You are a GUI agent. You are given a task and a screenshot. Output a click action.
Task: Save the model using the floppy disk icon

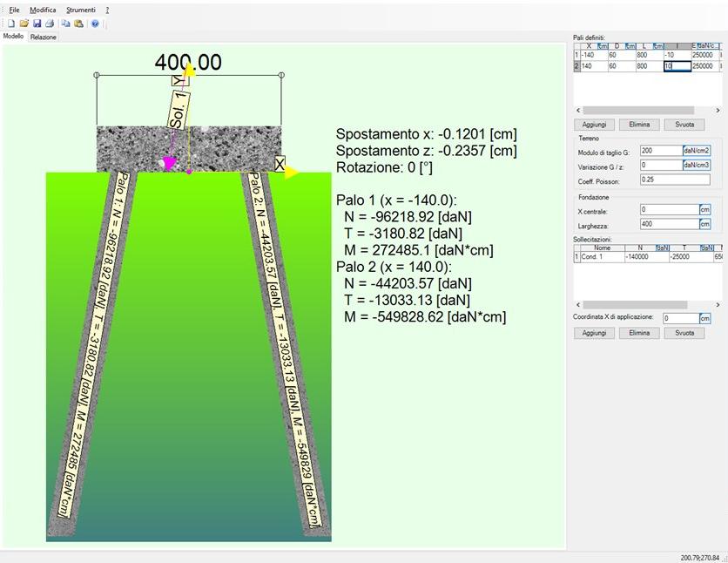point(37,24)
